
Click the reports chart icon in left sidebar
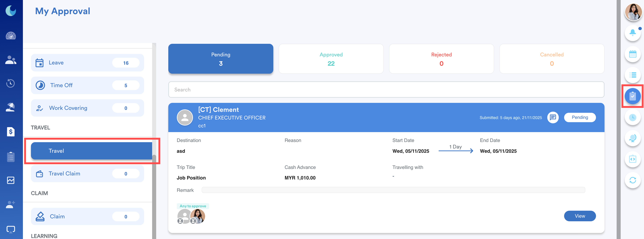click(11, 180)
